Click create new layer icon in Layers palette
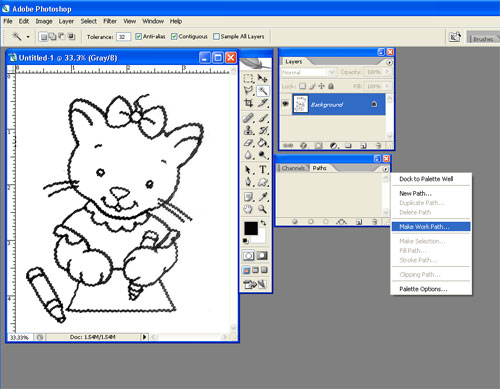500x389 pixels. tap(363, 146)
